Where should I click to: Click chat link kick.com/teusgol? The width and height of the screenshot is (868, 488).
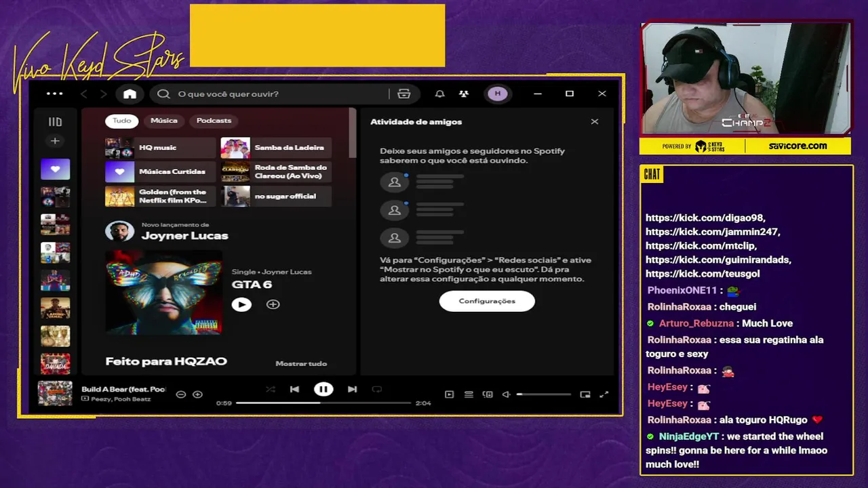pyautogui.click(x=703, y=274)
